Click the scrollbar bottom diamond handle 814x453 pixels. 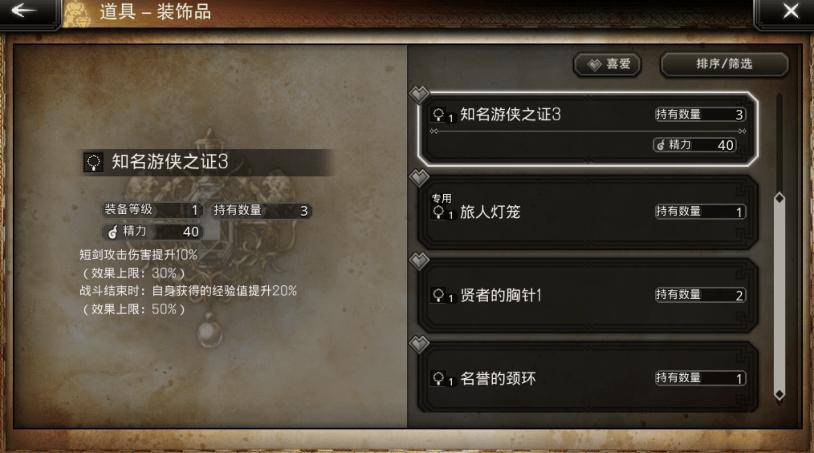pyautogui.click(x=779, y=394)
